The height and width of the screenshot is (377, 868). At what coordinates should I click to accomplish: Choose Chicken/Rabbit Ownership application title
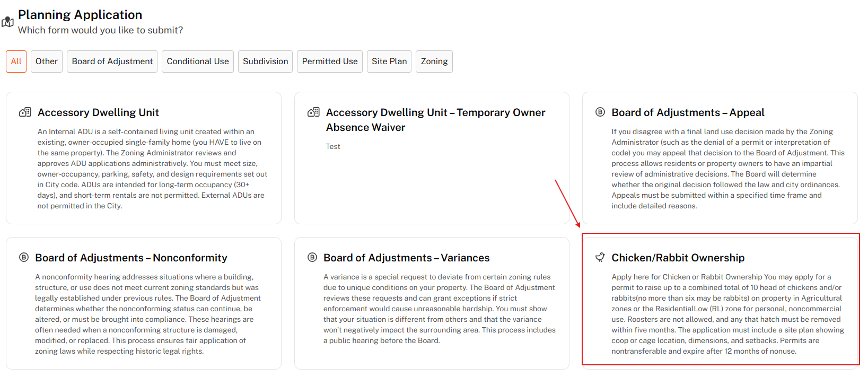(x=678, y=258)
